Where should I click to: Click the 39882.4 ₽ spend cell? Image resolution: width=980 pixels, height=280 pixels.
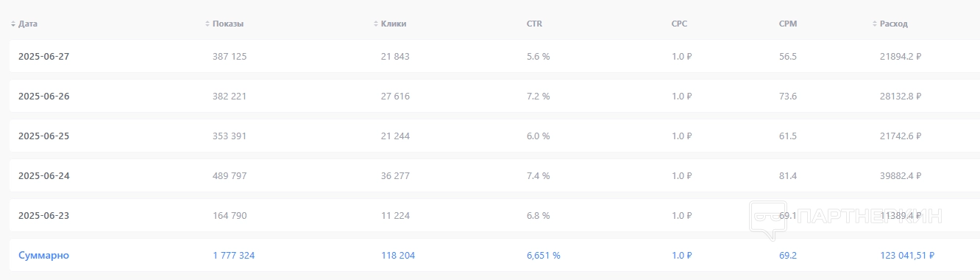[901, 175]
